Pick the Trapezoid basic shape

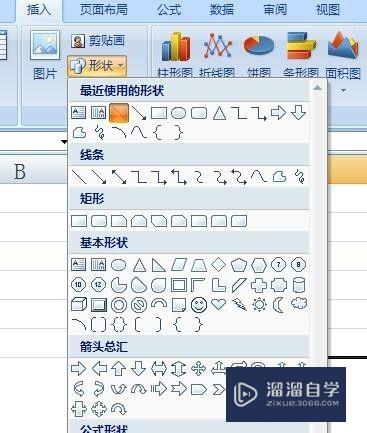click(x=199, y=265)
